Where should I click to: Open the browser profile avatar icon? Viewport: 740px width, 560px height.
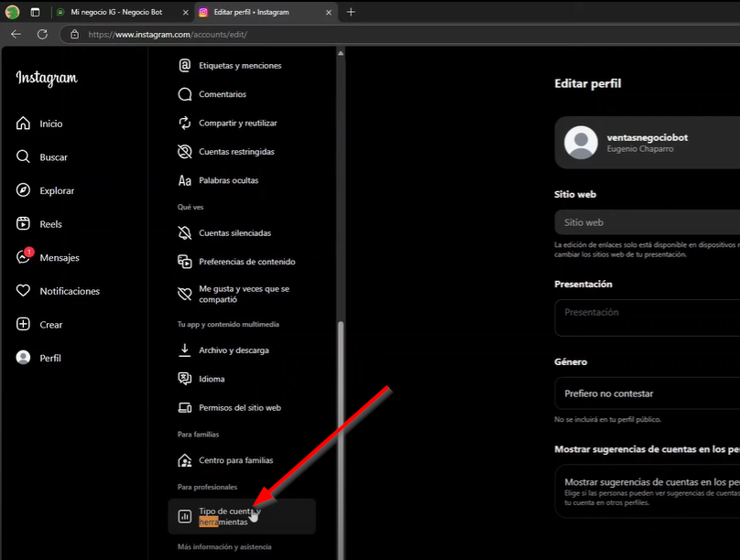(x=12, y=12)
